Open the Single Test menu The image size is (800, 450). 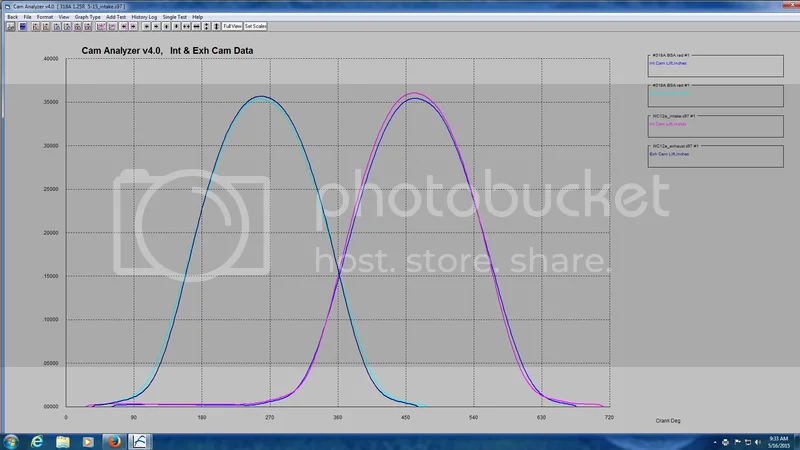pos(174,17)
